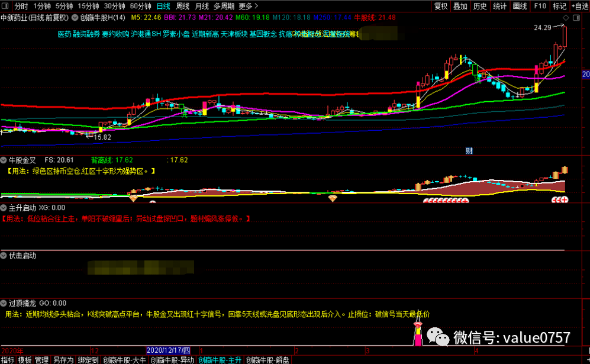This screenshot has width=590, height=364.
Task: Click the 24.29 high price label
Action: point(542,27)
